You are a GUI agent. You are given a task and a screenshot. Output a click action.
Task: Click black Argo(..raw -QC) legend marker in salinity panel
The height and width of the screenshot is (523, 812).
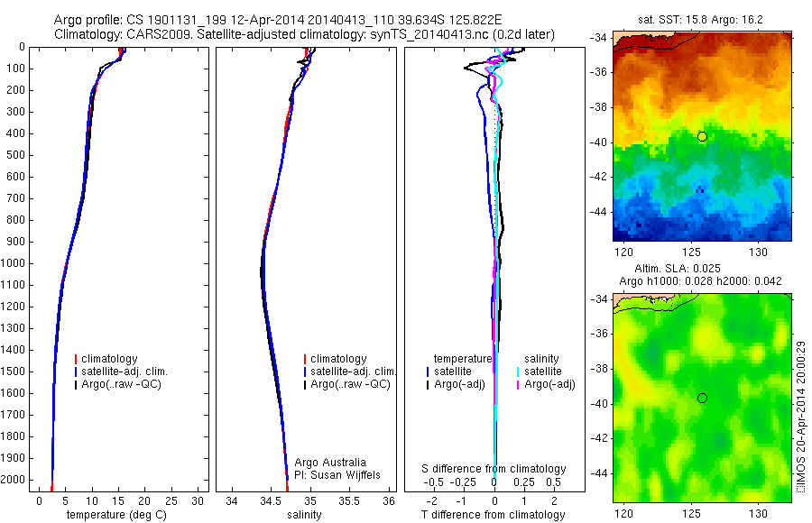[305, 385]
